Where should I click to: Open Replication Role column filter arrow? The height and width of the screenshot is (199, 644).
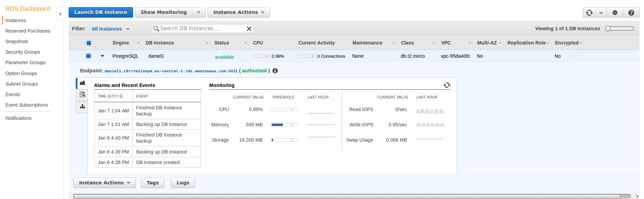[548, 43]
